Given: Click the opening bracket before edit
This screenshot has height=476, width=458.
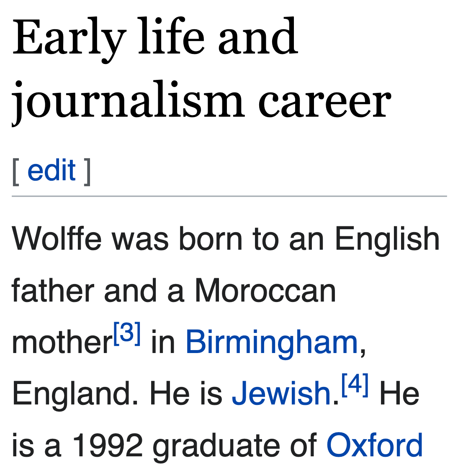Looking at the screenshot, I should tap(16, 171).
